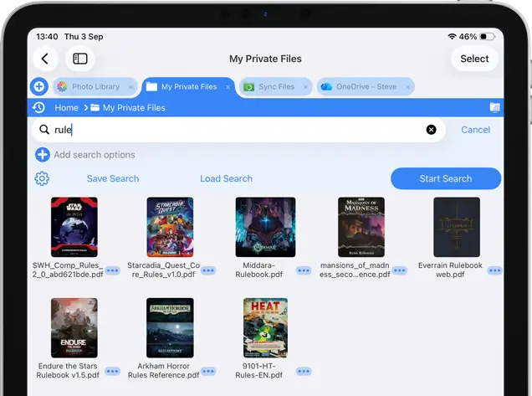The width and height of the screenshot is (532, 396).
Task: Select file name 9101-HT-Rules-EN.pdf
Action: (x=258, y=371)
